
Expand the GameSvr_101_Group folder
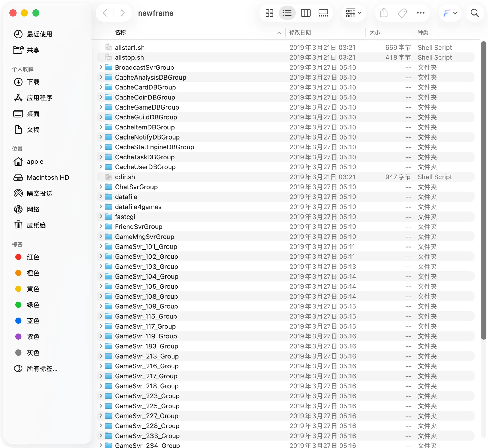[x=101, y=246]
